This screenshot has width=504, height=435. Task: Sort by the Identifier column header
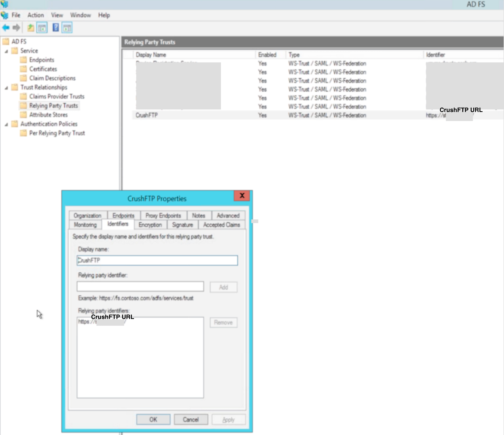464,55
